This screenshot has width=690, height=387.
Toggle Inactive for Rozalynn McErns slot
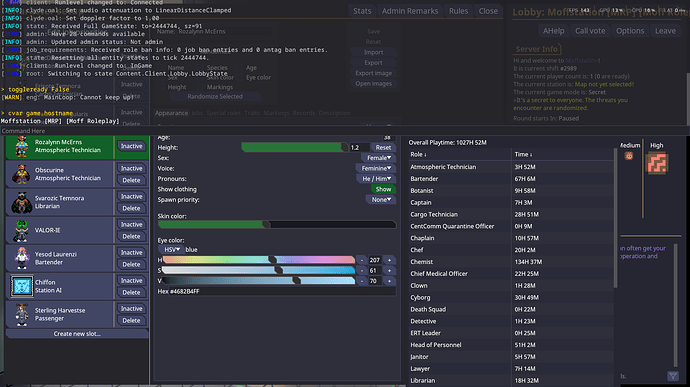coord(132,146)
